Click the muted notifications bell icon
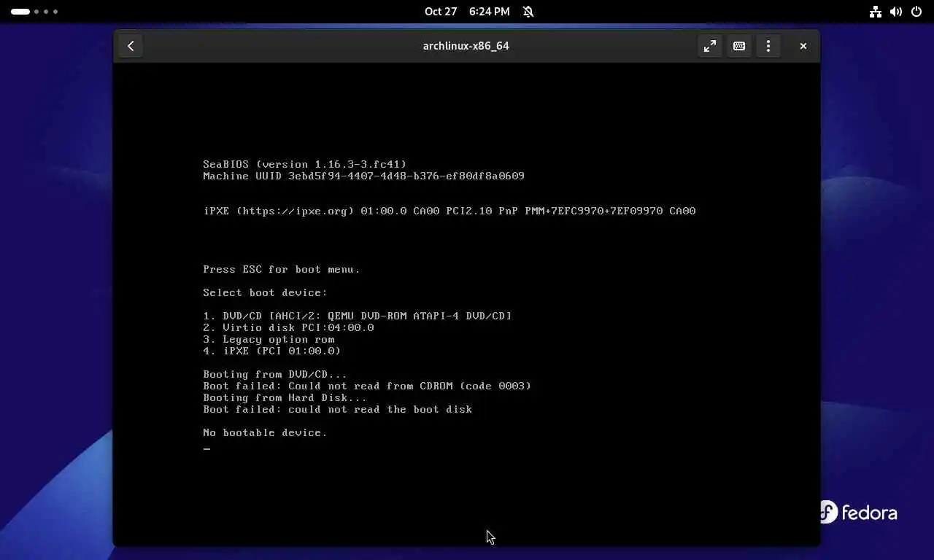Viewport: 934px width, 560px height. [528, 12]
